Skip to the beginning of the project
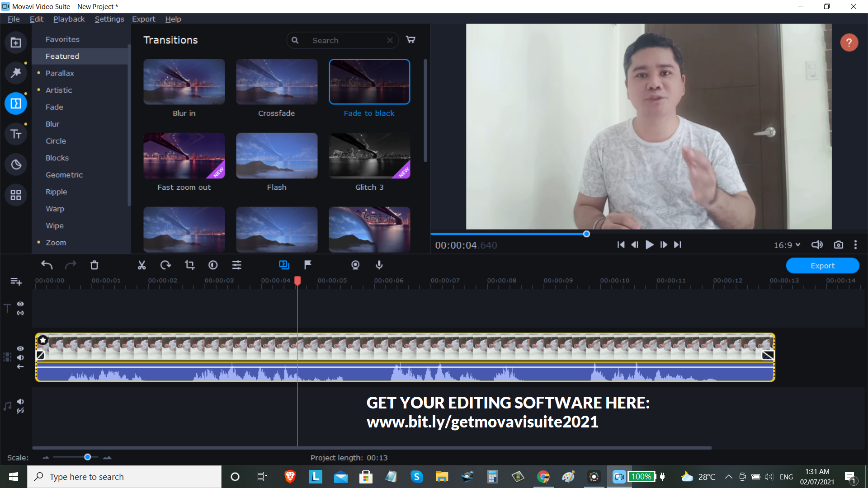 pos(621,245)
